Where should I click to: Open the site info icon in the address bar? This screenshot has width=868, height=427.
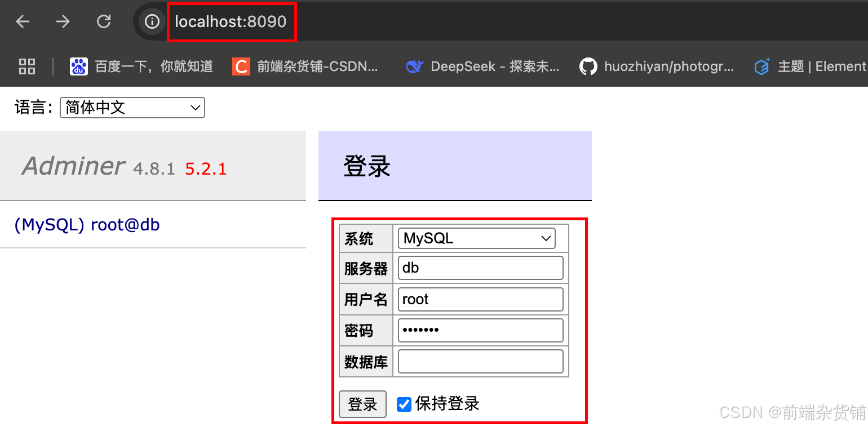(152, 22)
